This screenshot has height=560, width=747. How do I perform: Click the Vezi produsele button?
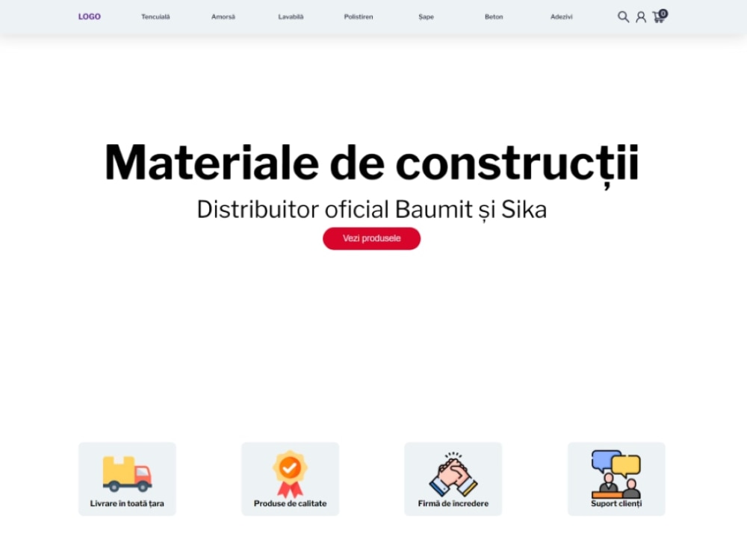click(x=371, y=239)
